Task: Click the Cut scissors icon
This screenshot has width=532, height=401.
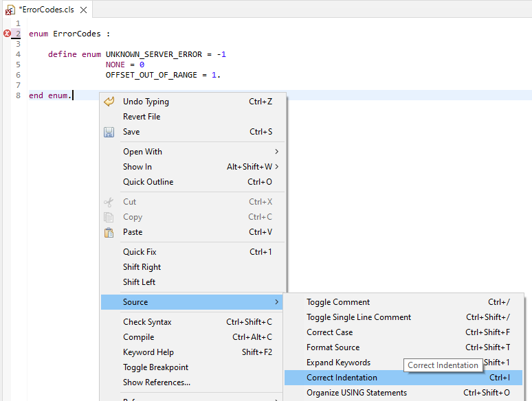Action: click(109, 202)
